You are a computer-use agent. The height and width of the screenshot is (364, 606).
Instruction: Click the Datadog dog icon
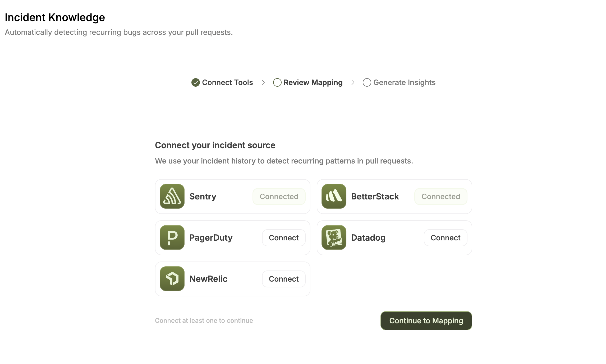tap(334, 237)
